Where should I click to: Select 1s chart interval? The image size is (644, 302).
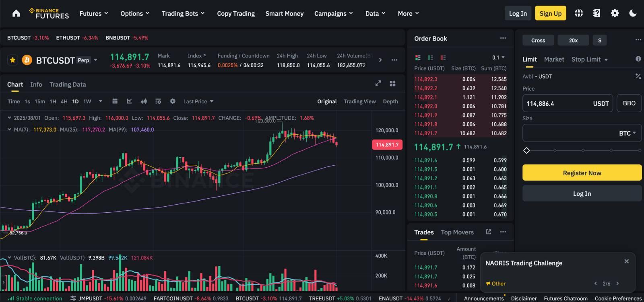coord(27,101)
